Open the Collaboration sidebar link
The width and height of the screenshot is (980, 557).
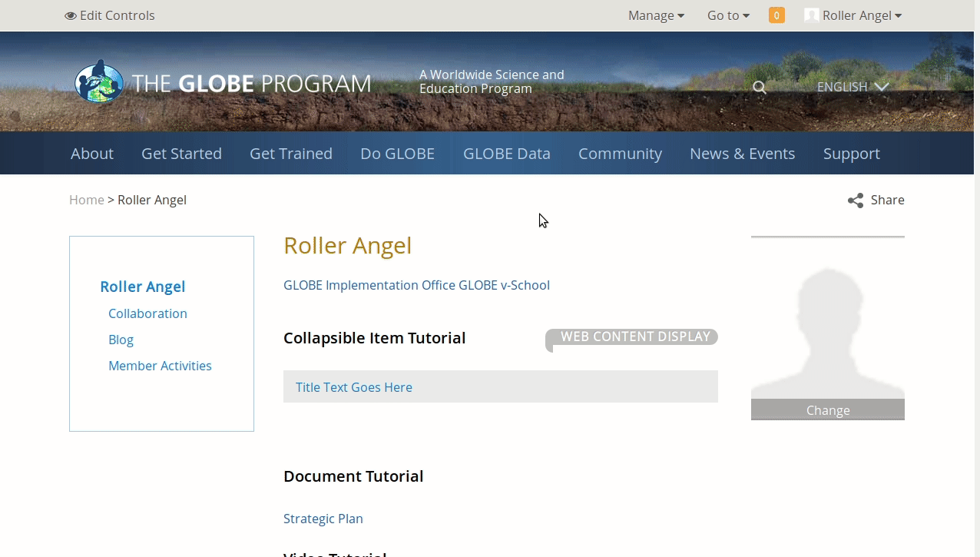pyautogui.click(x=147, y=313)
